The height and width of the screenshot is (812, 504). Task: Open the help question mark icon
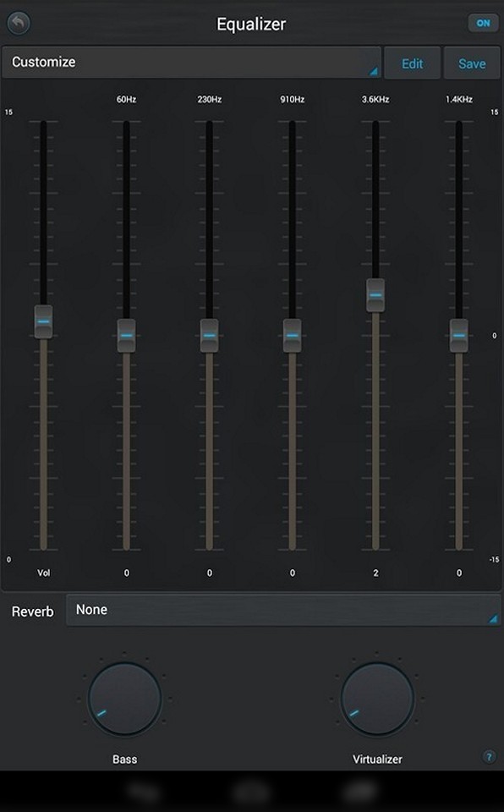(x=489, y=756)
